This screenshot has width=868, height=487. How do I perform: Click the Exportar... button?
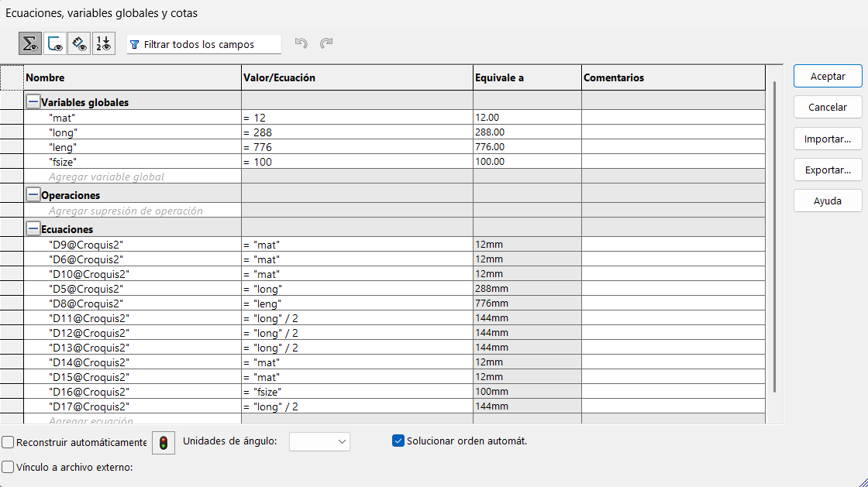click(828, 170)
